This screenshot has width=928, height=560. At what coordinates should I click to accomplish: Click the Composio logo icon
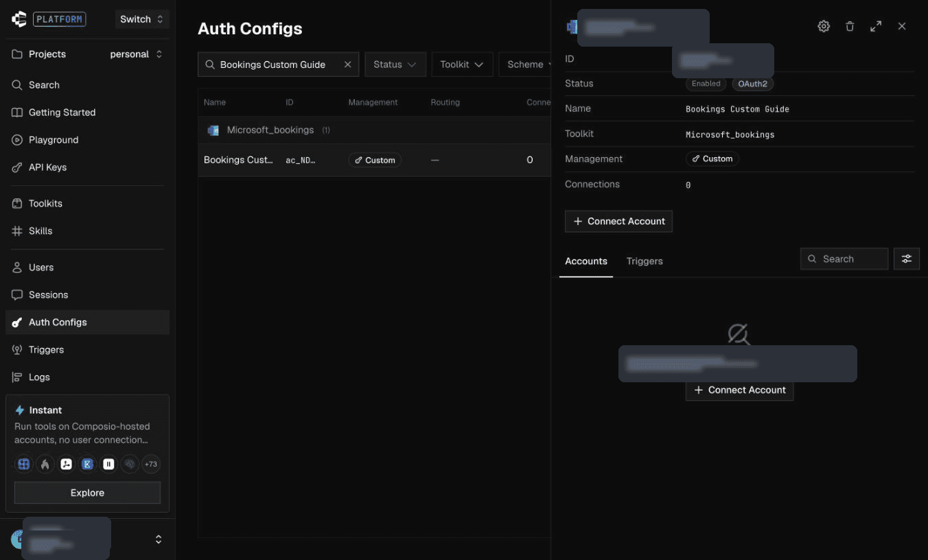pyautogui.click(x=19, y=19)
